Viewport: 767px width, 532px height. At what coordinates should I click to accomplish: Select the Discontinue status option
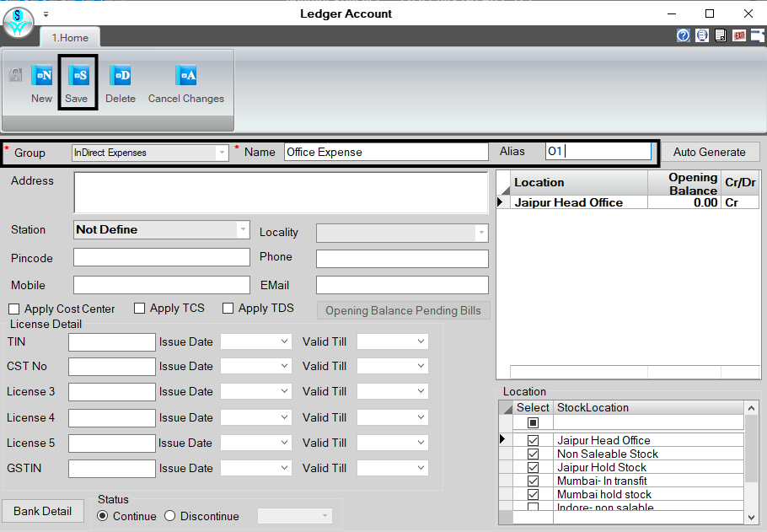[x=169, y=516]
